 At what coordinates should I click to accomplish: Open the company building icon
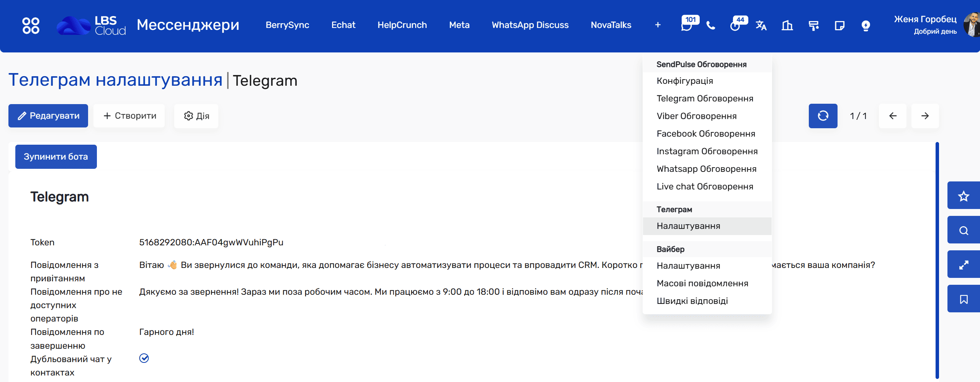(787, 26)
